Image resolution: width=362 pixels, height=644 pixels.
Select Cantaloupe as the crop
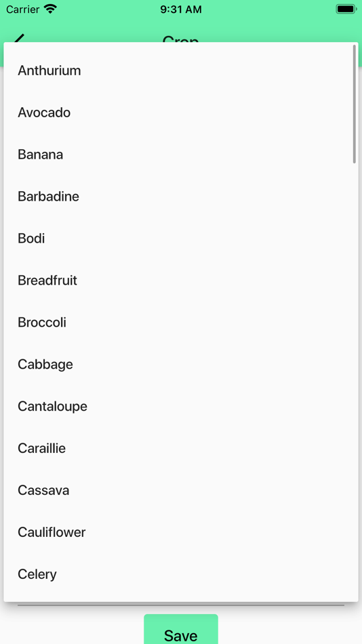pyautogui.click(x=181, y=406)
